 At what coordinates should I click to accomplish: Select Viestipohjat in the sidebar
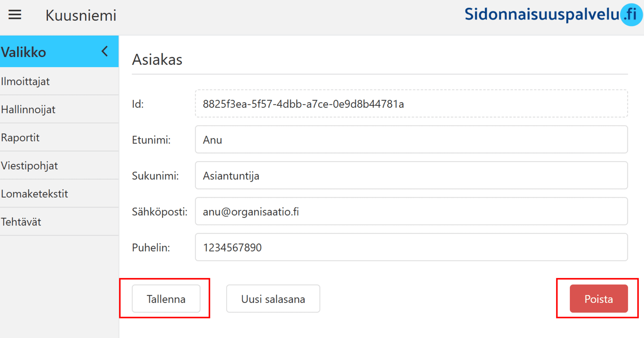coord(29,166)
